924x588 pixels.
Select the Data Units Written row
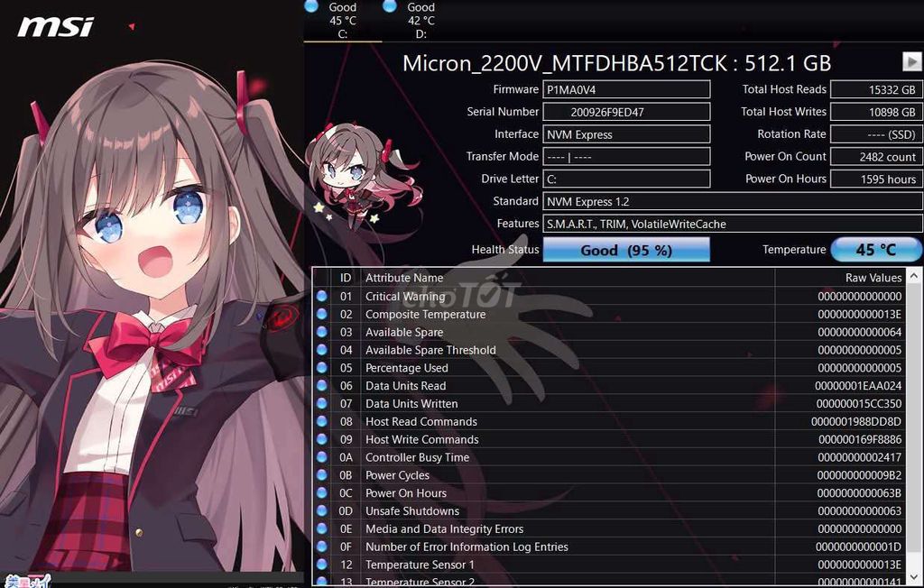click(x=609, y=404)
